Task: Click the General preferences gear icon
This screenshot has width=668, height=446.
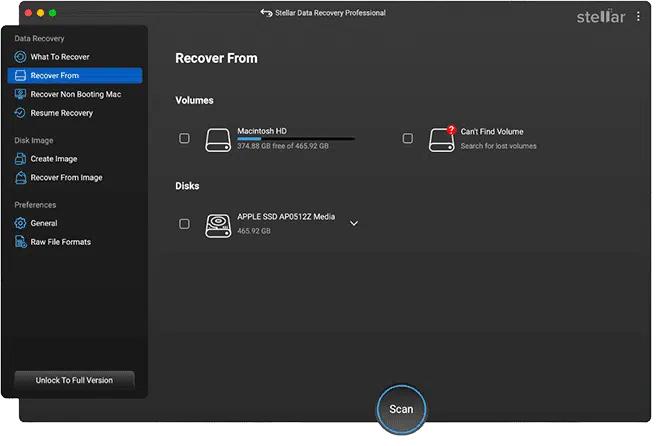Action: (x=20, y=223)
